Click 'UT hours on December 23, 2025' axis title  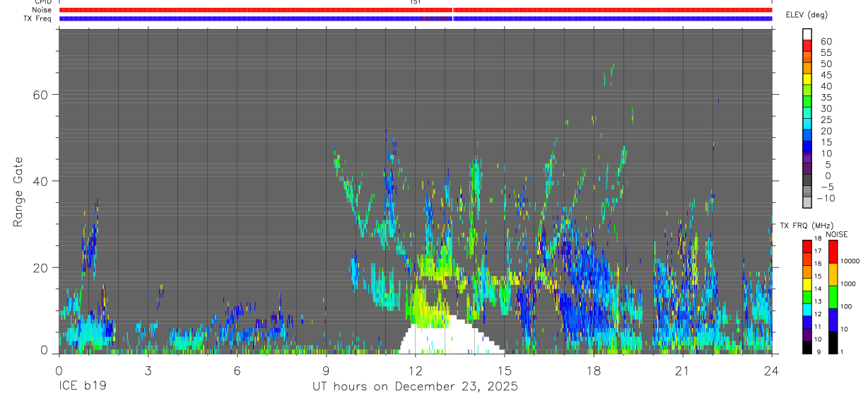[416, 387]
